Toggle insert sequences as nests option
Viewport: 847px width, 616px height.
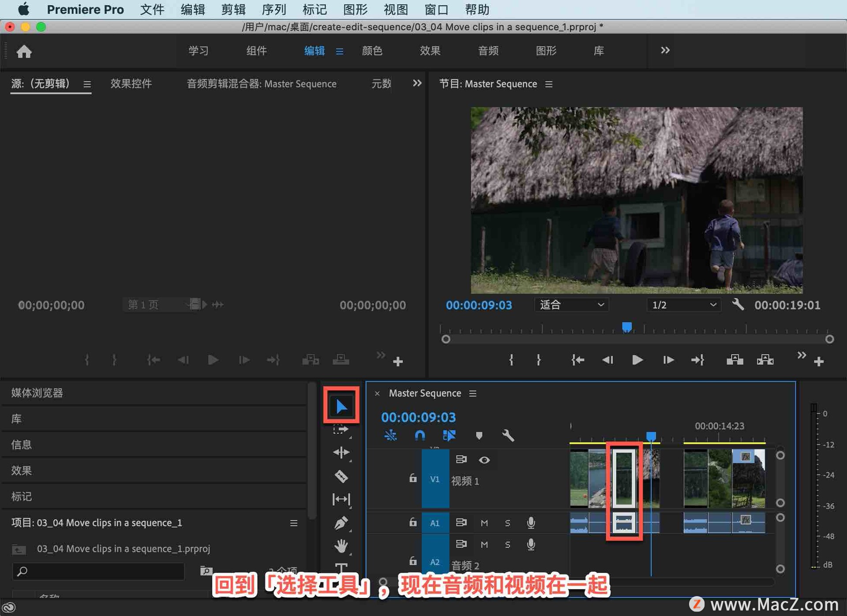390,436
